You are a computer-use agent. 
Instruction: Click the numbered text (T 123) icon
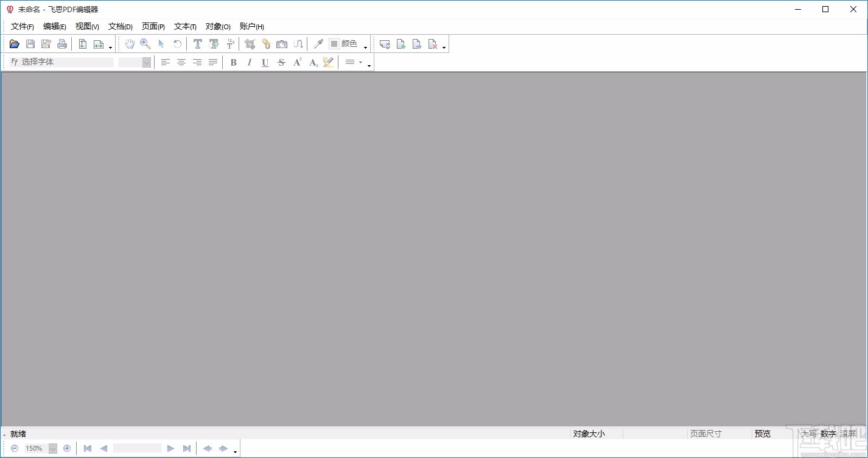(230, 44)
